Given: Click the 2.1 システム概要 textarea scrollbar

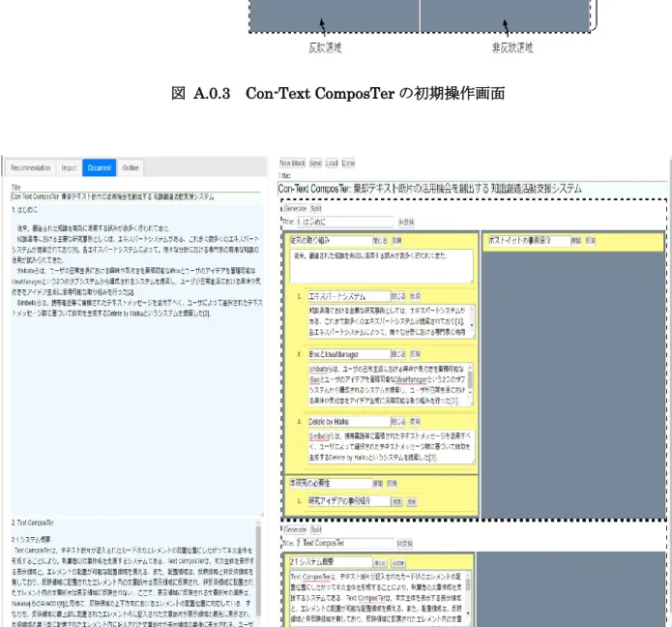Looking at the screenshot, I should coord(468,598).
